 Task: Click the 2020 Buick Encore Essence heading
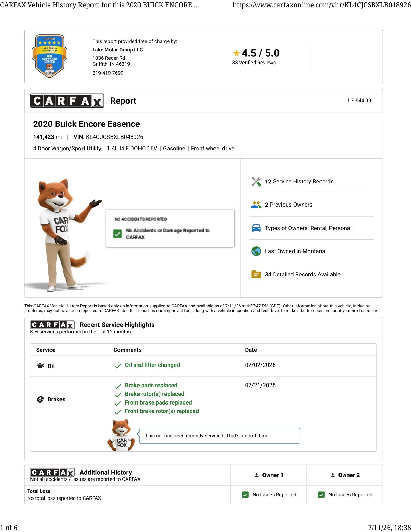(x=86, y=124)
